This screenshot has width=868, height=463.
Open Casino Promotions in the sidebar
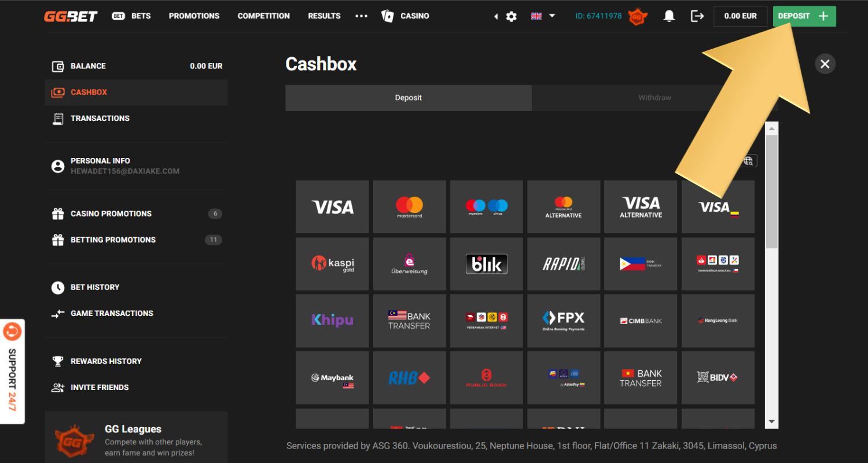pos(136,214)
